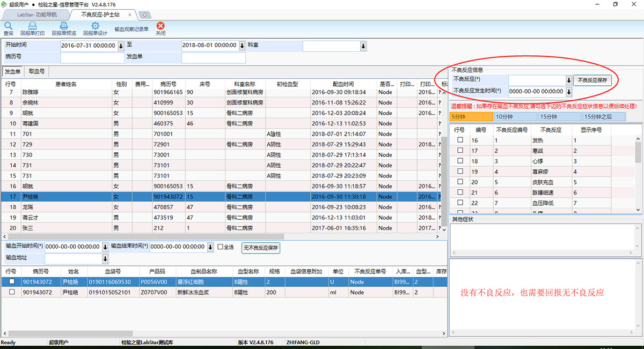Screen dimensions: 644x349
Task: Open end date 2018-08-01 dropdown arrow
Action: point(242,46)
